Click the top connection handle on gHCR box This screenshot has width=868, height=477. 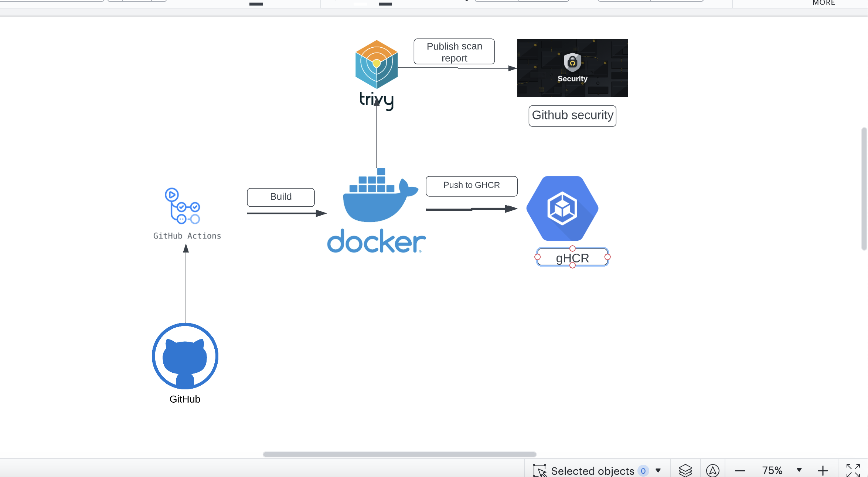(x=572, y=248)
